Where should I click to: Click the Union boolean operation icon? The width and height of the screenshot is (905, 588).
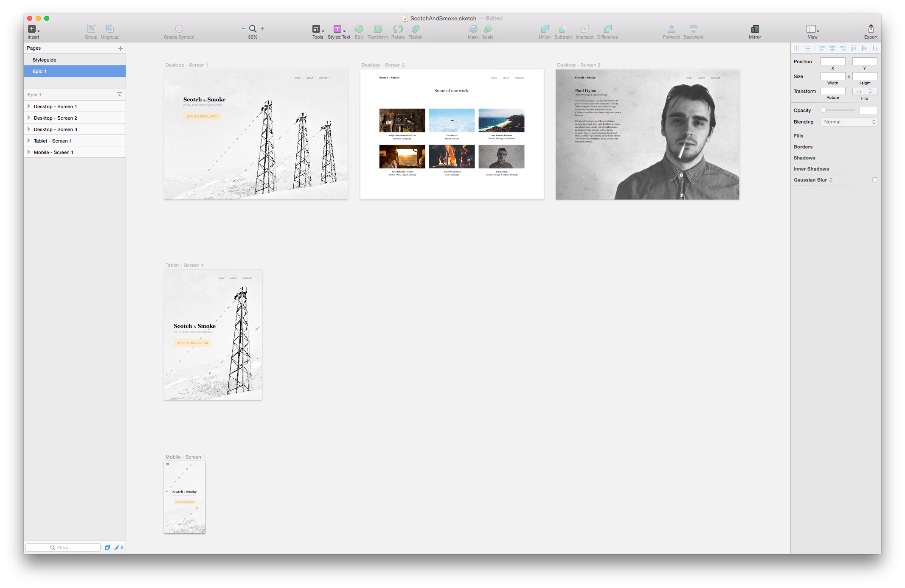pyautogui.click(x=544, y=29)
